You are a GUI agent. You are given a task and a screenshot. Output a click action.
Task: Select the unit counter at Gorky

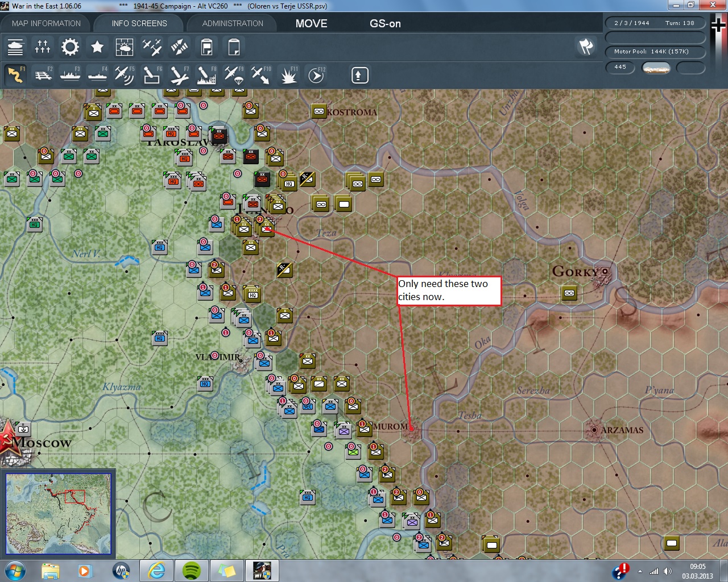569,293
